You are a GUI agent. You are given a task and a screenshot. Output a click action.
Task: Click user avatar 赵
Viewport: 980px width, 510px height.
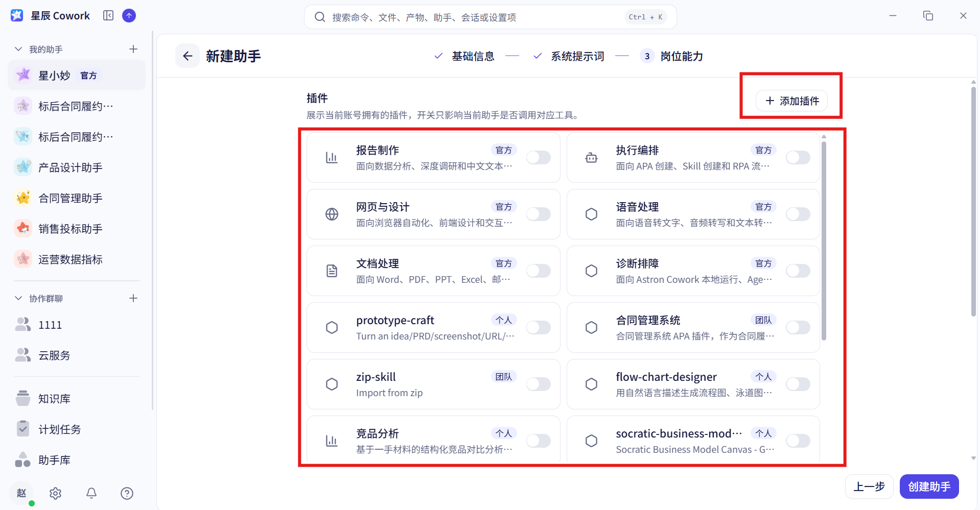(21, 493)
